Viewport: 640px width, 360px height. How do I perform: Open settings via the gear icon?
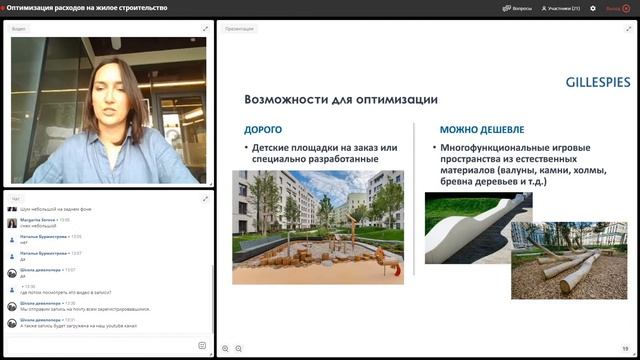(x=593, y=8)
